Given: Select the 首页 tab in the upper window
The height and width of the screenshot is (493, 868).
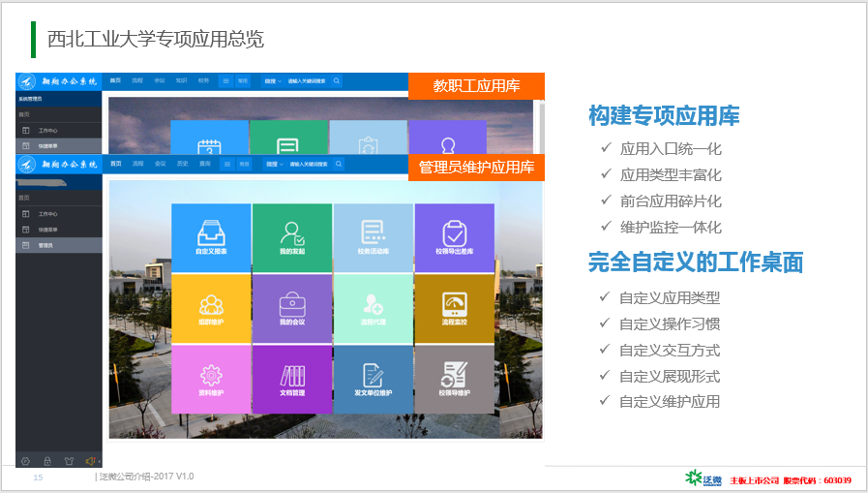Looking at the screenshot, I should coord(115,80).
